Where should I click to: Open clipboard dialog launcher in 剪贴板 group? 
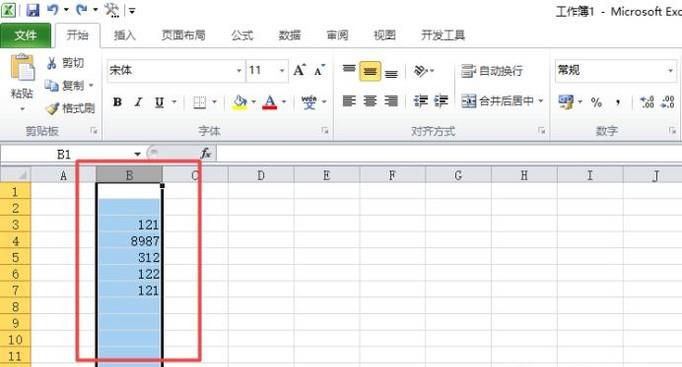click(x=94, y=130)
